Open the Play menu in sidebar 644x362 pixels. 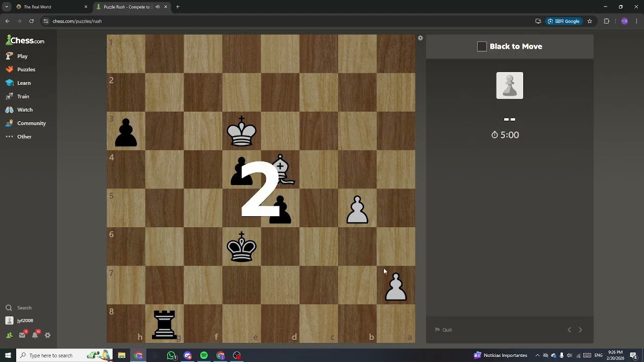click(17, 56)
